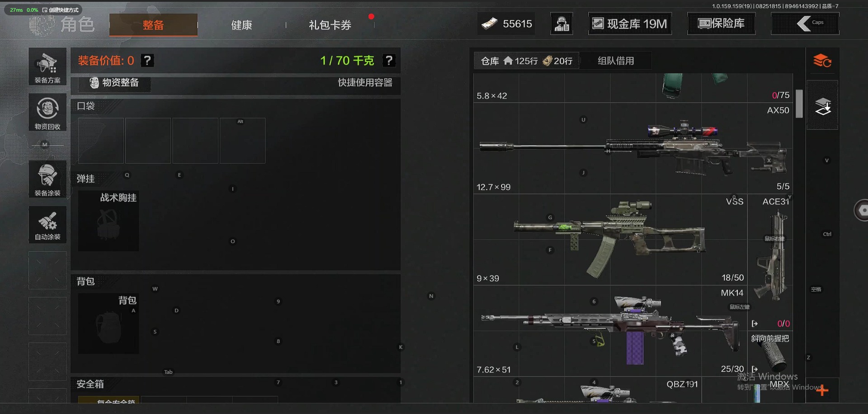Image resolution: width=868 pixels, height=414 pixels.
Task: Click the 物资整备 button
Action: [114, 83]
